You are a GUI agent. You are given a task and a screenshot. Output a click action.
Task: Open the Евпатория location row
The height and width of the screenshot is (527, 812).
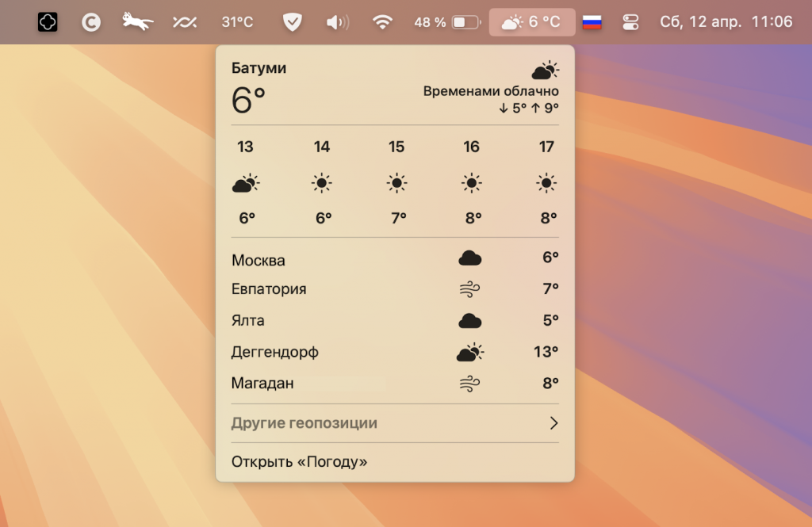[x=395, y=289]
